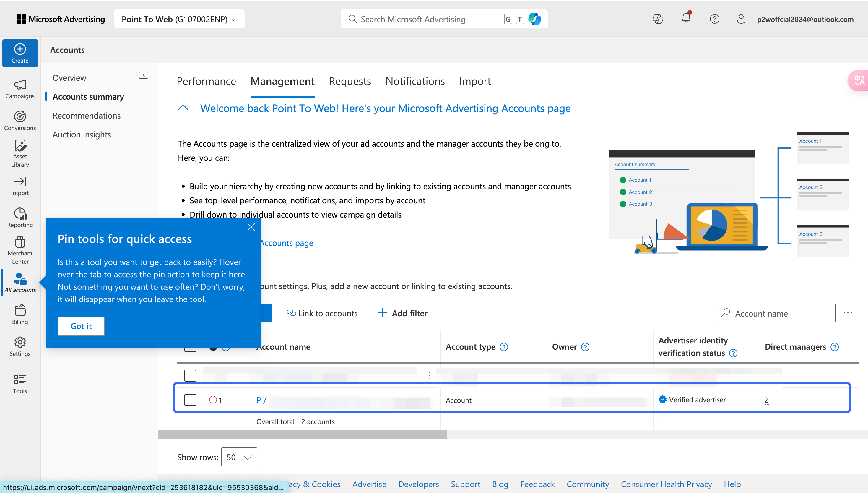Click the Accounts page link
868x493 pixels.
pos(287,243)
